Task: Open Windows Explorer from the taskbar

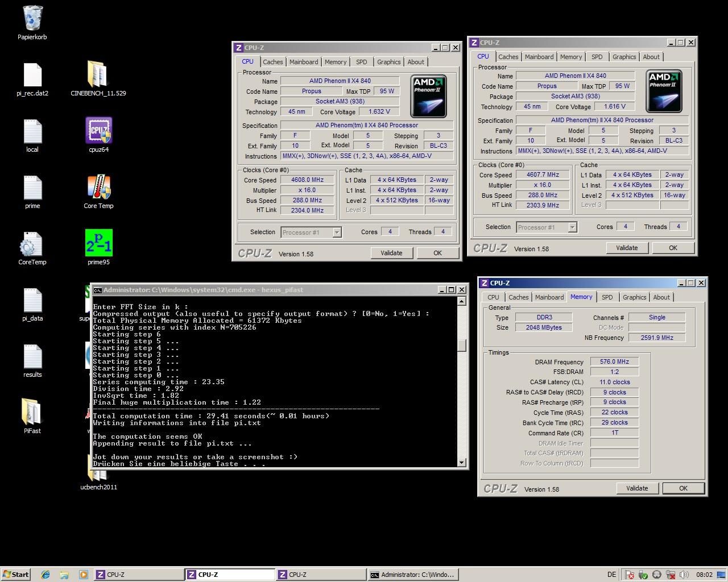Action: click(x=64, y=575)
